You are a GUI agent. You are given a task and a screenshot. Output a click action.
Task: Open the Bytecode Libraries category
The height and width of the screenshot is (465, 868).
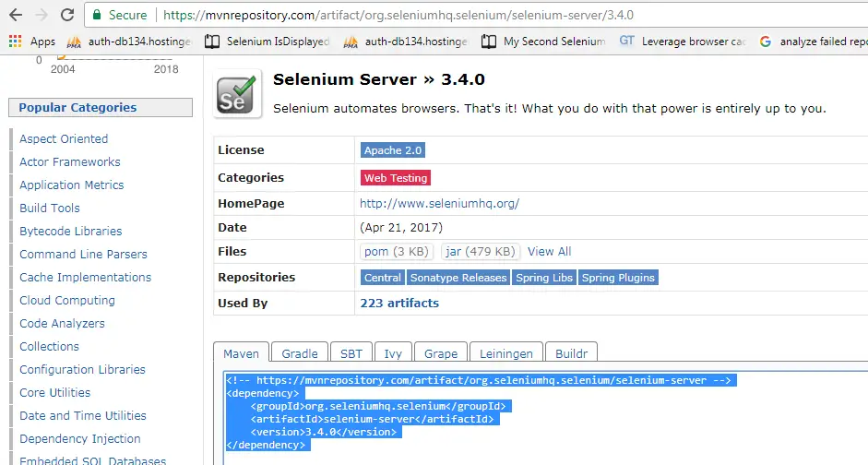[71, 231]
